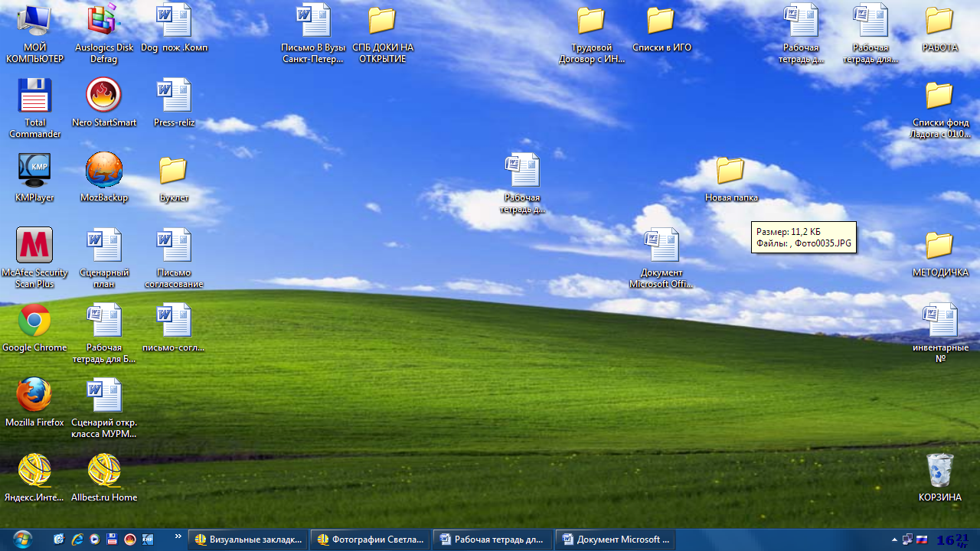Expand hidden quick launch items chevron

(178, 536)
